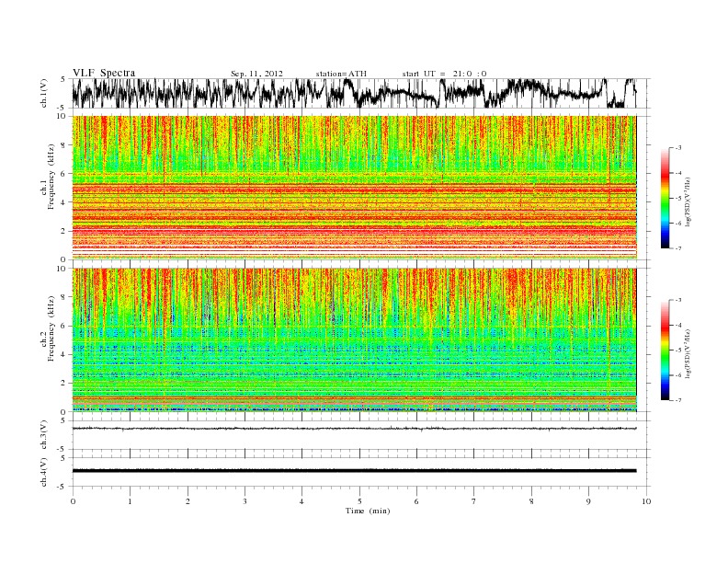Click tick label "1" on the Time axis
This screenshot has width=728, height=563.
[x=130, y=501]
